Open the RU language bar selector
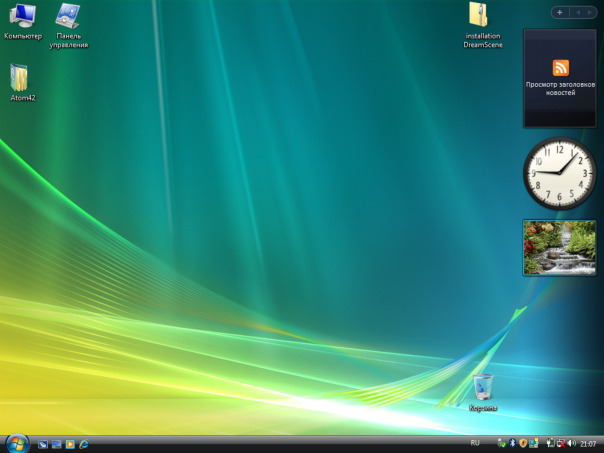Screen dimensions: 604x453 pos(475,442)
